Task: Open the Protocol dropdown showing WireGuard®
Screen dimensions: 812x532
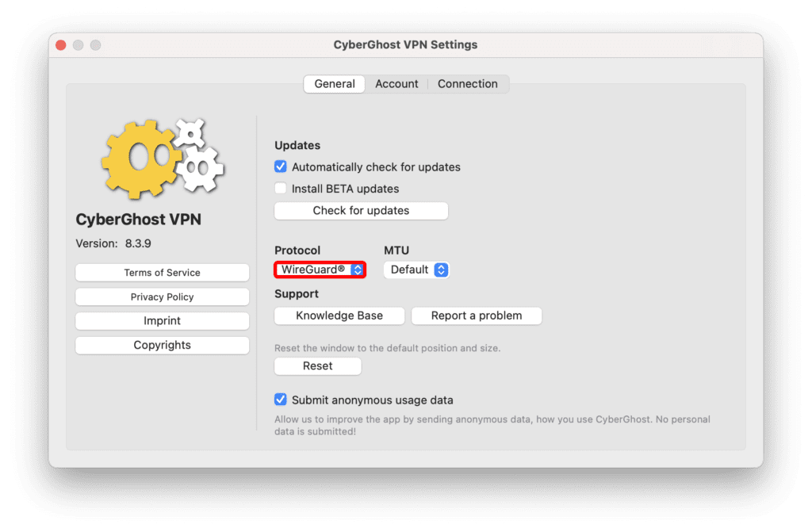Action: pyautogui.click(x=313, y=270)
